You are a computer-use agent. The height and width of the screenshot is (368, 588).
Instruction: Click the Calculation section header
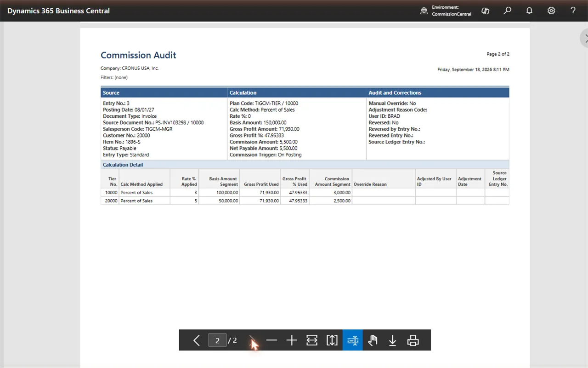tap(297, 92)
